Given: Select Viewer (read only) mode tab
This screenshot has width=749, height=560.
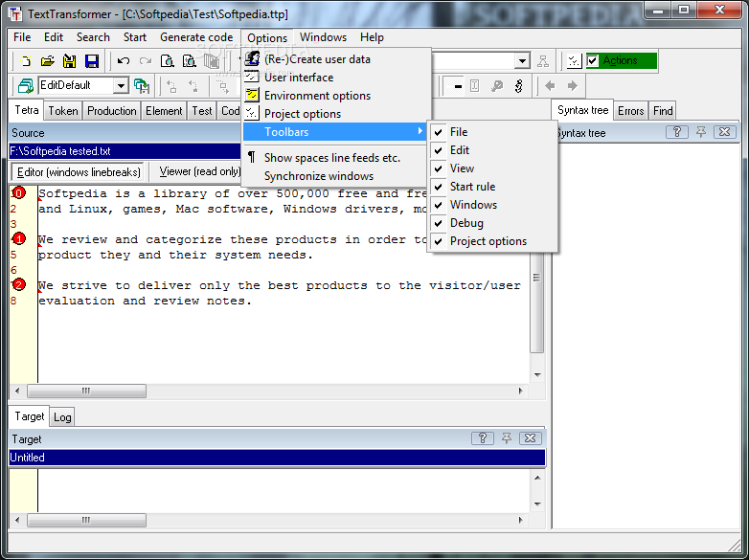Looking at the screenshot, I should (x=199, y=171).
